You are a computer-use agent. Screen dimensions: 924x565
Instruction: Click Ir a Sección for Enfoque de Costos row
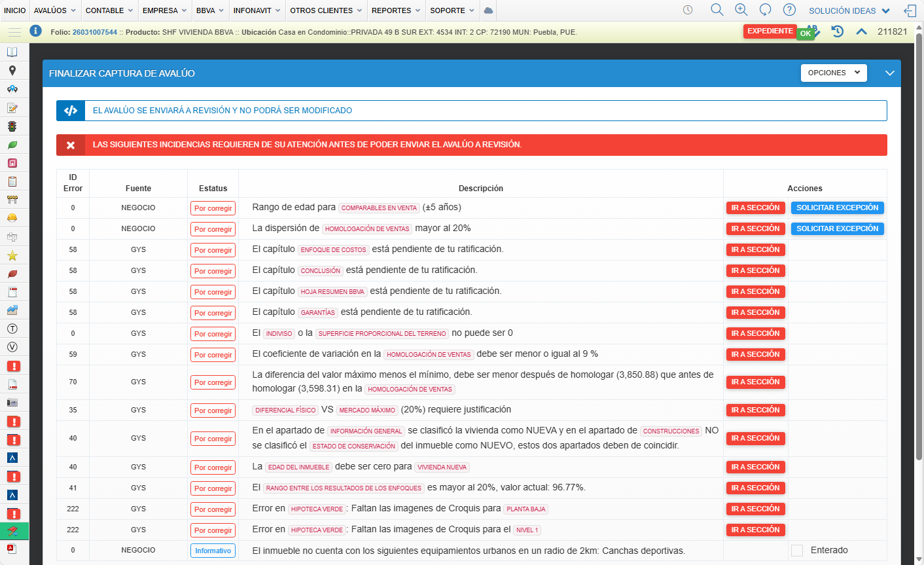point(755,249)
